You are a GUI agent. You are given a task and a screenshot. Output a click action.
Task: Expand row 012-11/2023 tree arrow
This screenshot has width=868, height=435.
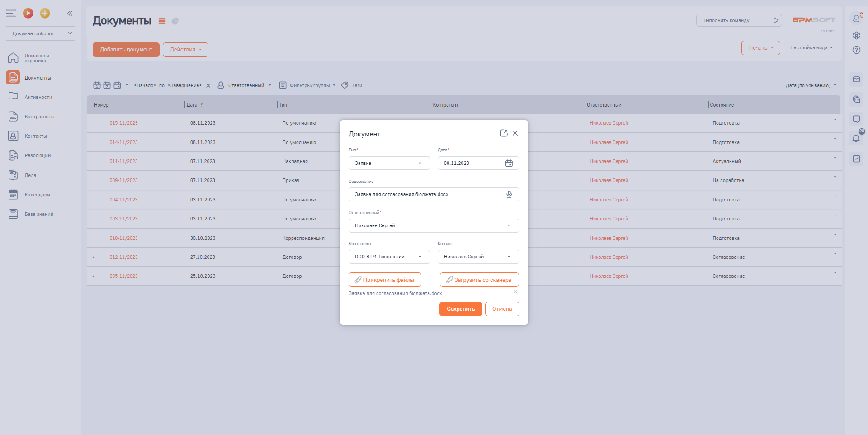click(x=94, y=257)
